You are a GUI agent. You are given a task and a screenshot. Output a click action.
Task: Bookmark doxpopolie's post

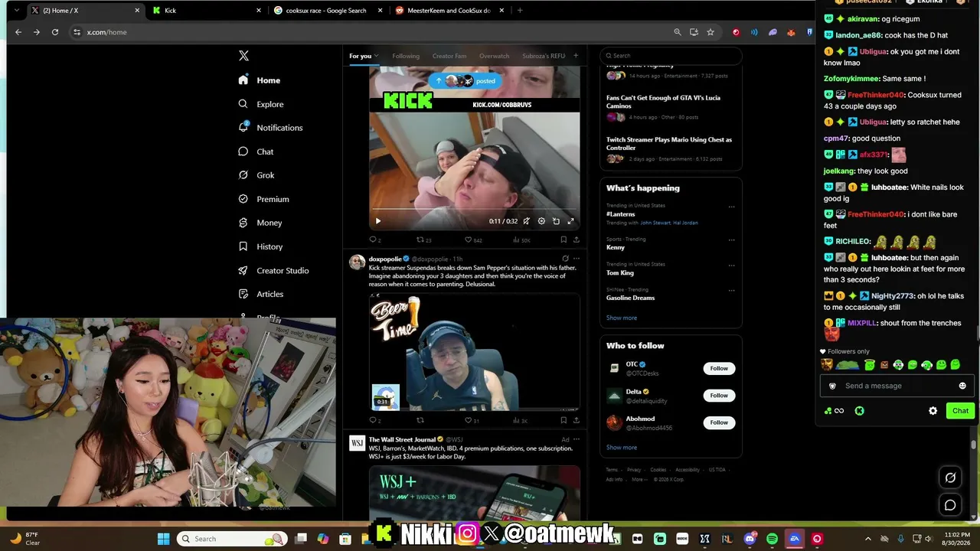(x=563, y=420)
